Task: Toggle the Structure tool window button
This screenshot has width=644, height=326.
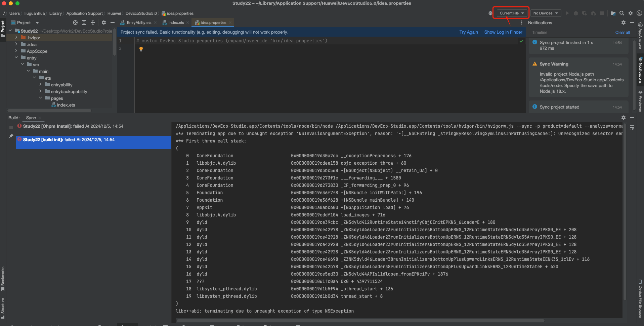Action: pos(3,308)
